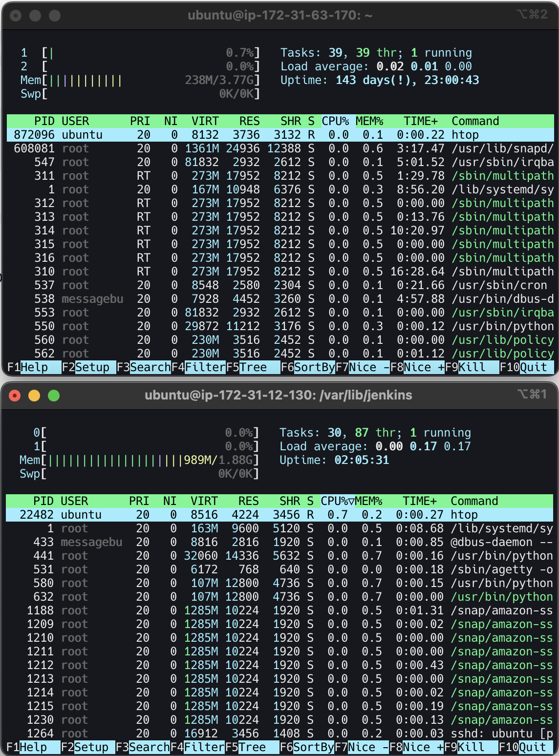Click F1 Help in the top htop window
The height and width of the screenshot is (756, 559).
click(x=28, y=367)
